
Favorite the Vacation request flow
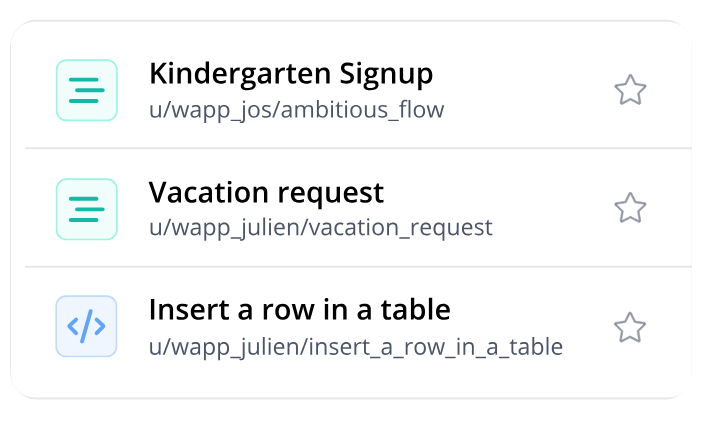pyautogui.click(x=630, y=208)
